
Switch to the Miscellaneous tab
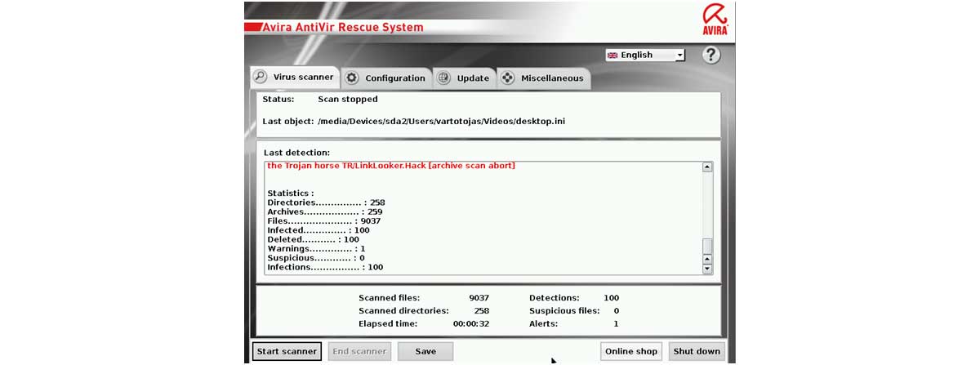tap(544, 78)
